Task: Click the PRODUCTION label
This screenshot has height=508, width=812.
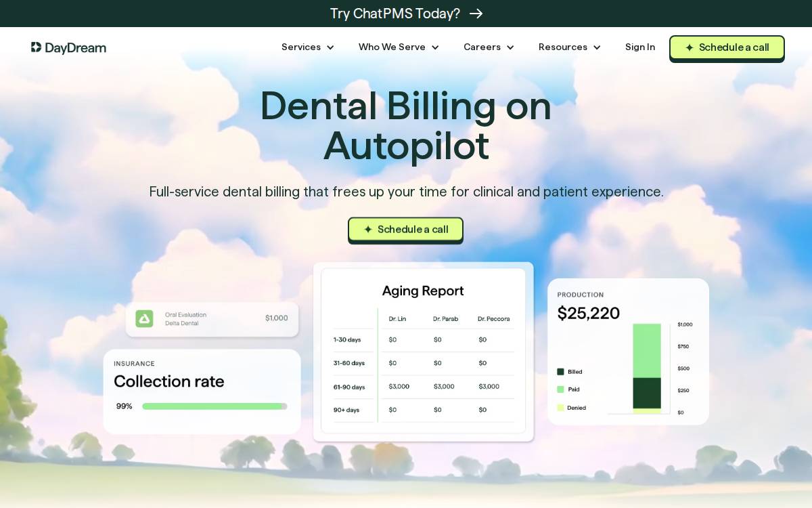Action: (x=581, y=295)
